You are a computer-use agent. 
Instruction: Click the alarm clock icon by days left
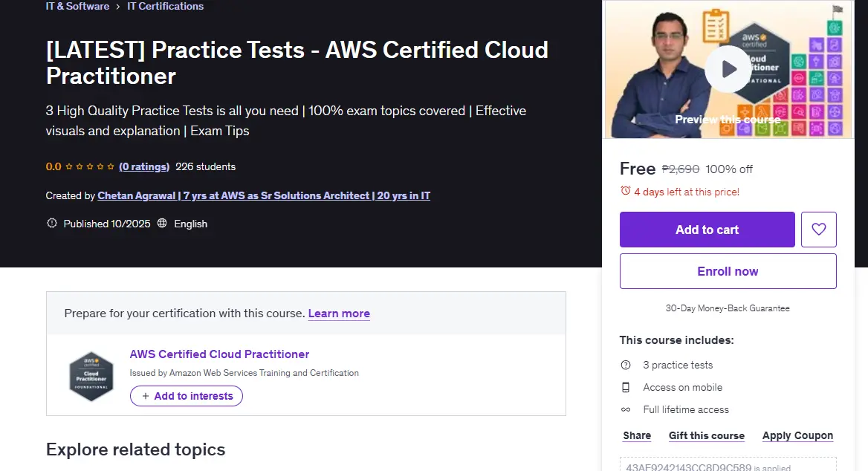(x=626, y=191)
